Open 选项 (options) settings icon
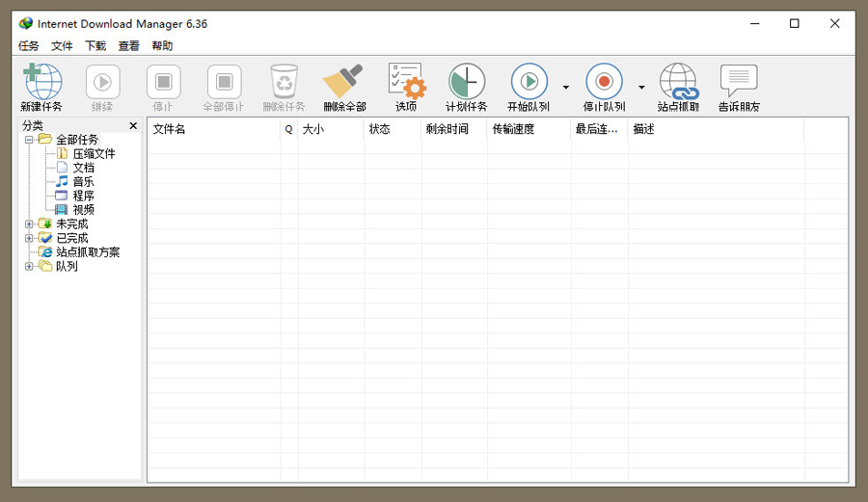The width and height of the screenshot is (868, 502). pyautogui.click(x=406, y=83)
